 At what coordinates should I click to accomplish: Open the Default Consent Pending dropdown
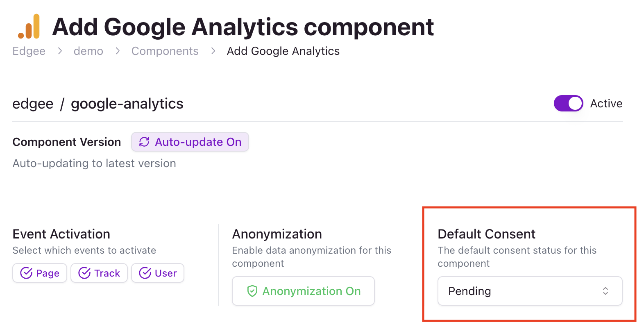click(x=530, y=291)
